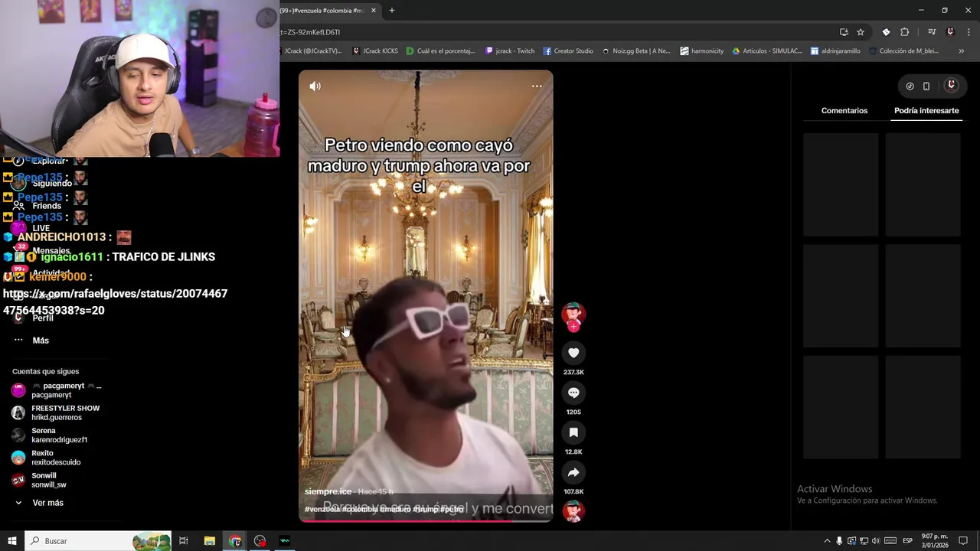The height and width of the screenshot is (551, 980).
Task: Open first suggested video placeholder thumbnail
Action: tap(841, 184)
